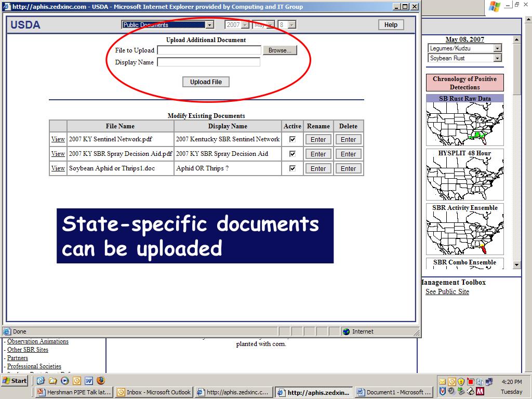532x399 pixels.
Task: Rename Soybean Aphid or Thrips1.doc via Enter
Action: point(318,169)
